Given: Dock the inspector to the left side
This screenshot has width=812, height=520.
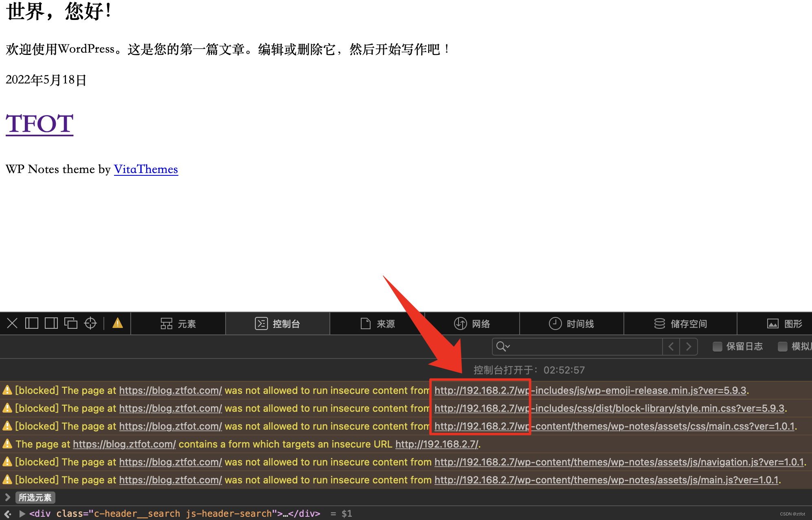Looking at the screenshot, I should [x=32, y=323].
